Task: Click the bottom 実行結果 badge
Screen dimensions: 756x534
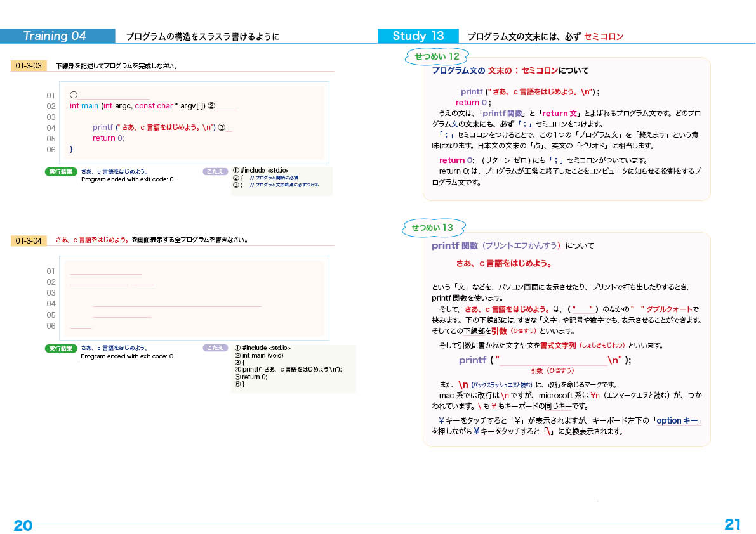Action: point(61,347)
